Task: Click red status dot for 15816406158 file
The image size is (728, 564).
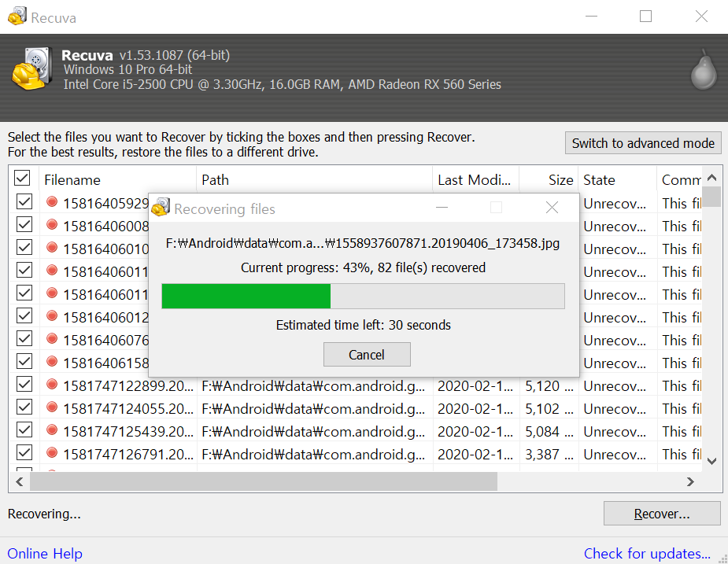Action: point(52,362)
